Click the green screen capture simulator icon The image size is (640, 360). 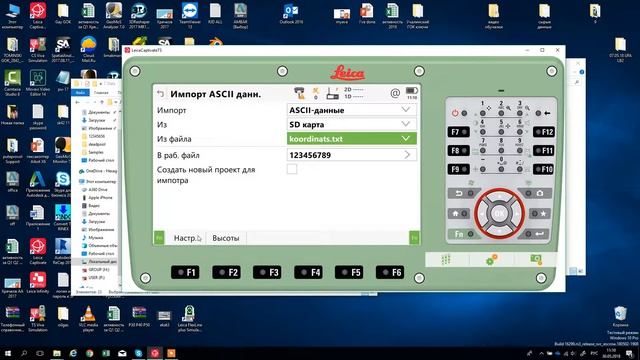coord(536,259)
